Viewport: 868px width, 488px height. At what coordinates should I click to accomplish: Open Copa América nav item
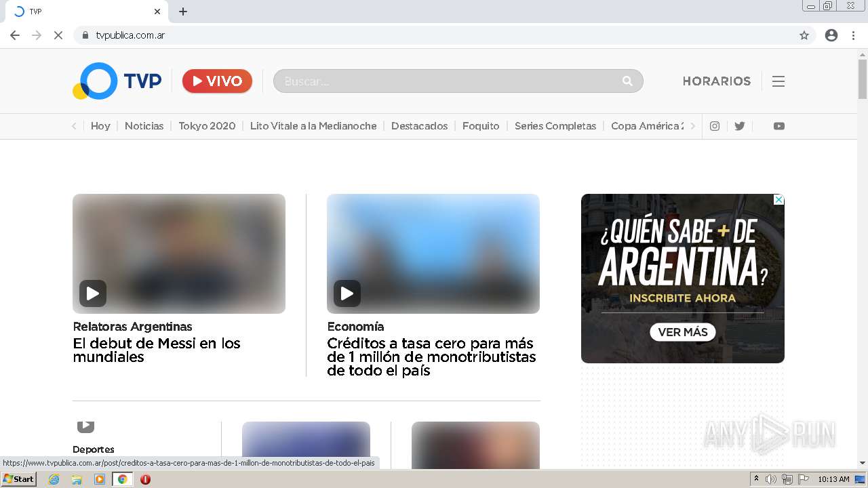647,126
